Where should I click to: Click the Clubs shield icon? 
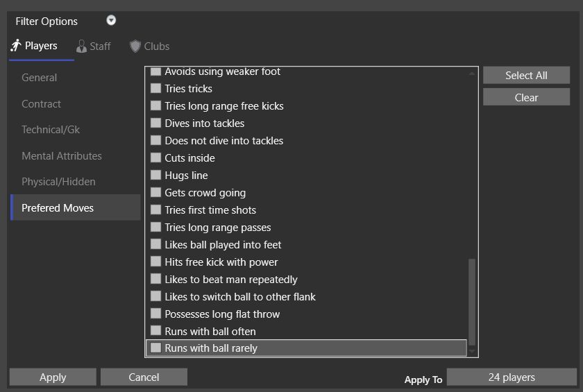135,46
